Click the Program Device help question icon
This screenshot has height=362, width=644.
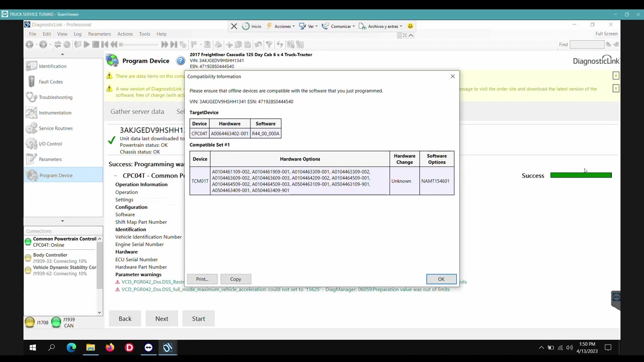point(181,61)
